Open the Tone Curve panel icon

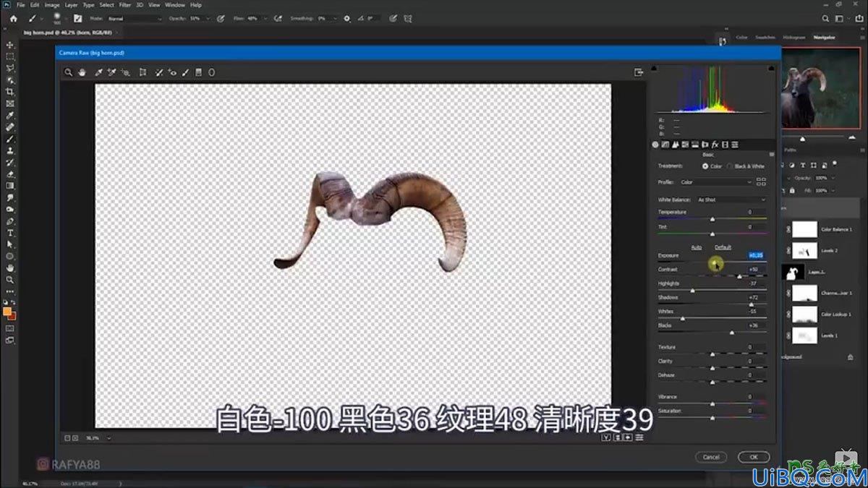click(x=665, y=145)
